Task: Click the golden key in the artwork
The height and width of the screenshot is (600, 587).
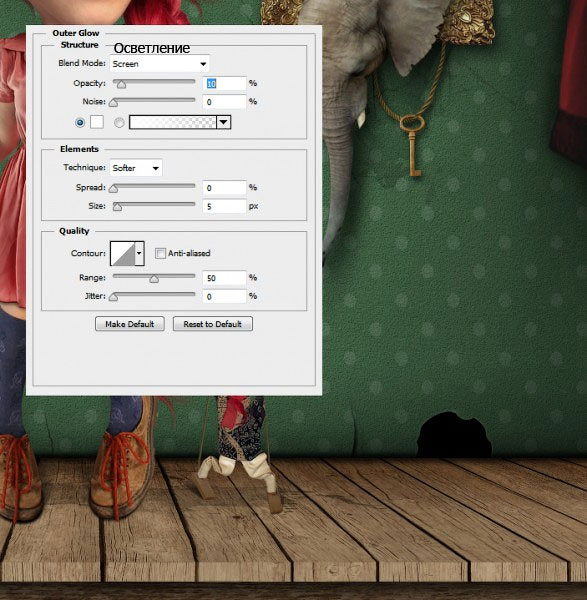Action: click(413, 146)
